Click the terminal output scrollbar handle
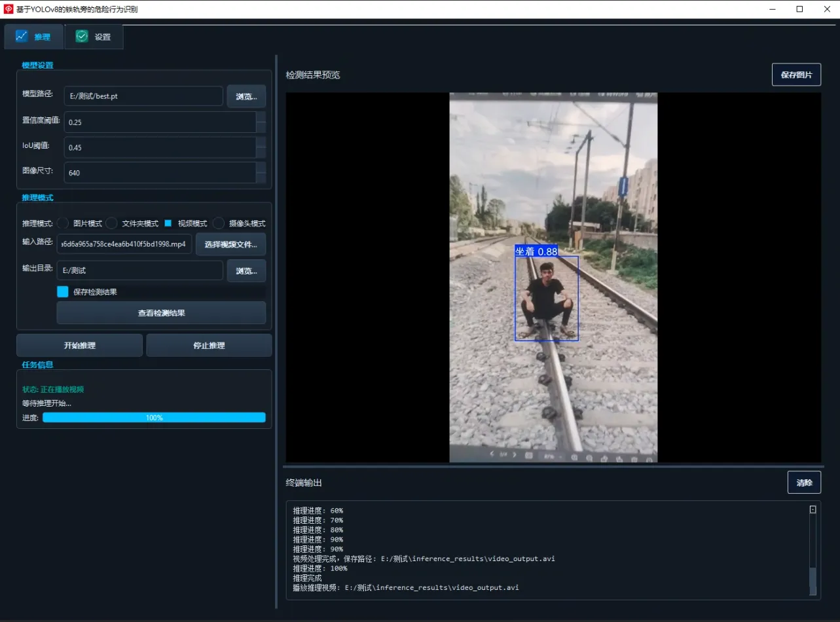 [x=813, y=578]
